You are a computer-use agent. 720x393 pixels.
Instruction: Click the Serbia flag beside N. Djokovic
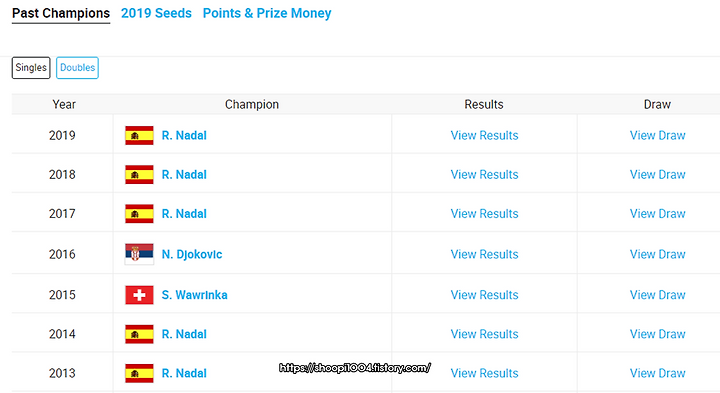coord(139,254)
